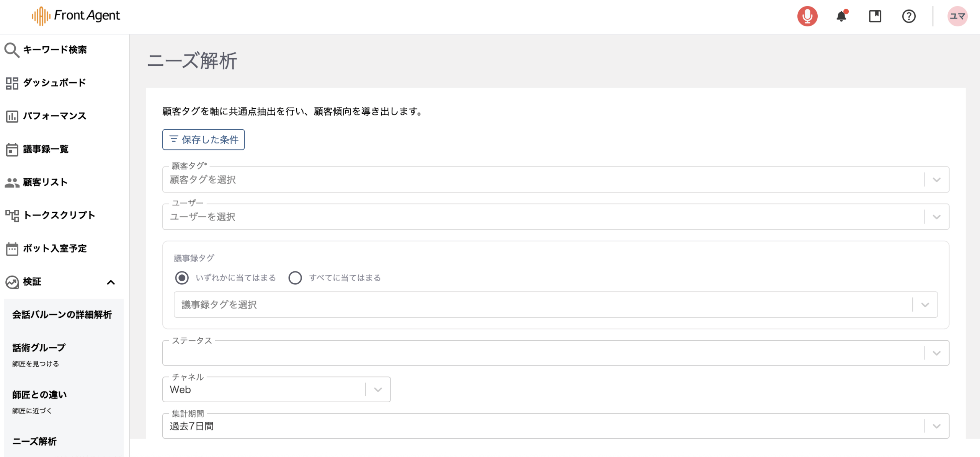Open the help question mark icon
Screen dimensions: 980x457
[x=908, y=16]
